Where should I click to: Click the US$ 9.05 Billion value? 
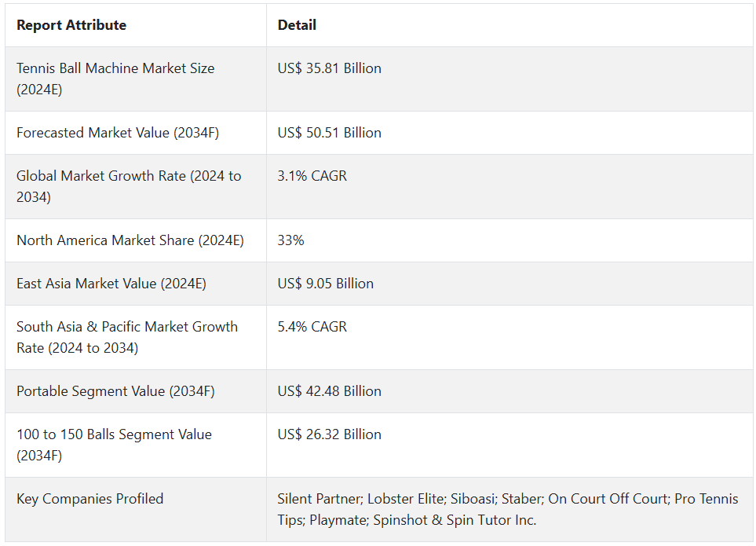(x=325, y=284)
